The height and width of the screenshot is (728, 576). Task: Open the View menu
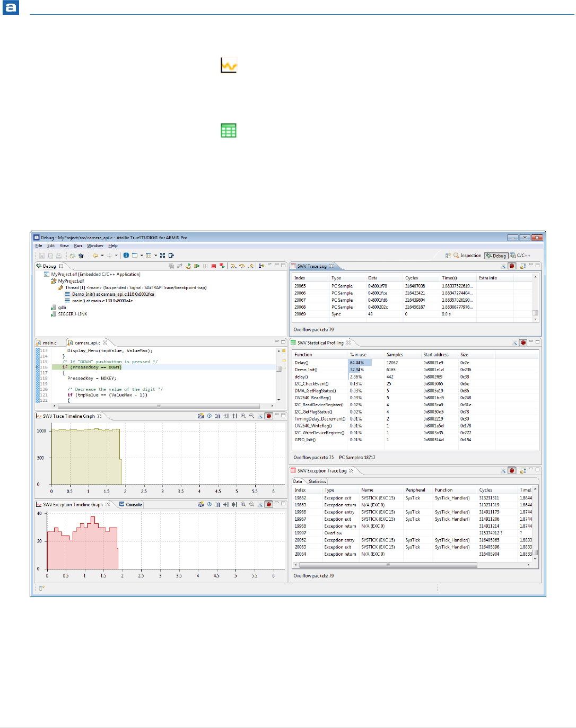[64, 245]
